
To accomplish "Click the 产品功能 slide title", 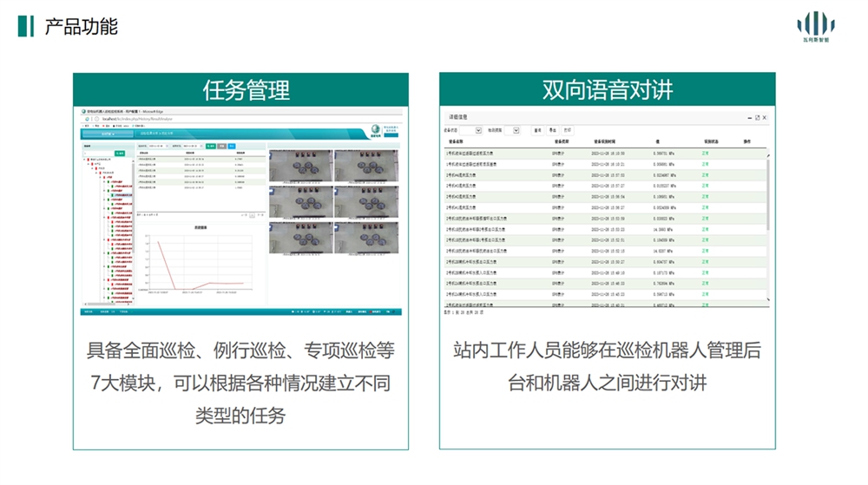I will (x=81, y=26).
